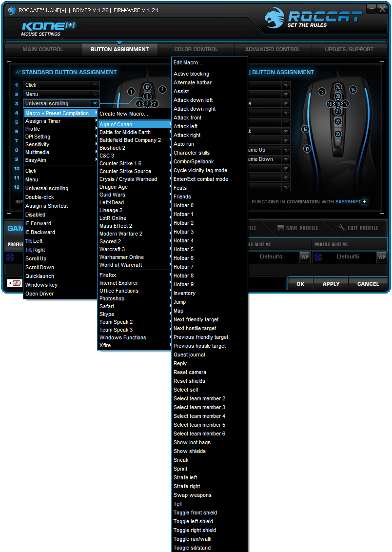
Task: Click the language flag icon
Action: click(17, 283)
